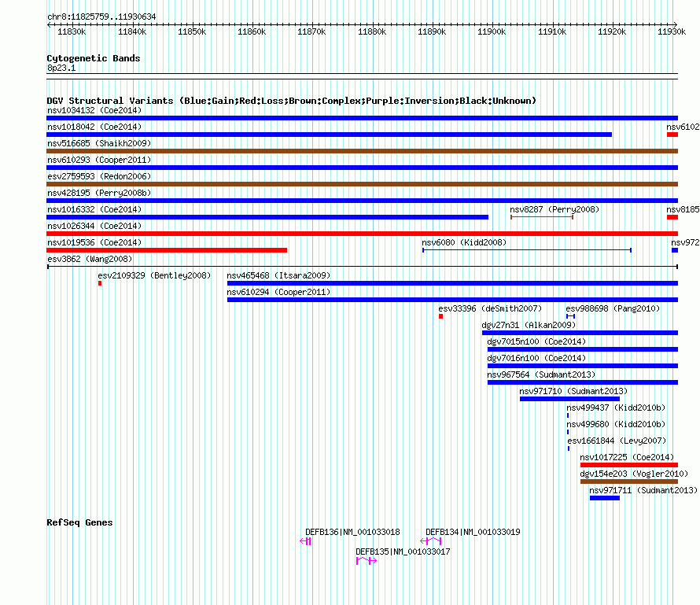The width and height of the screenshot is (700, 605).
Task: Select DEFB135|NM_001033017 gene label
Action: [x=403, y=552]
